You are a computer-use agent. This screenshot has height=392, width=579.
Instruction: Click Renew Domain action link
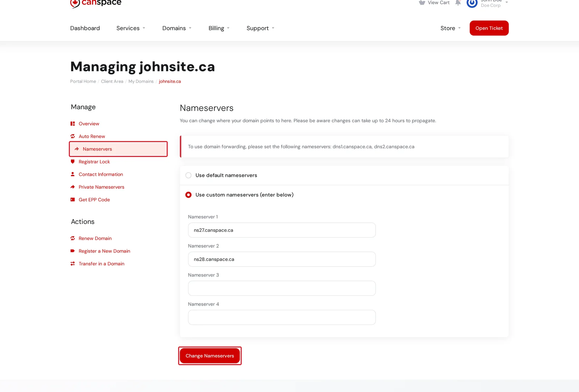click(x=95, y=238)
